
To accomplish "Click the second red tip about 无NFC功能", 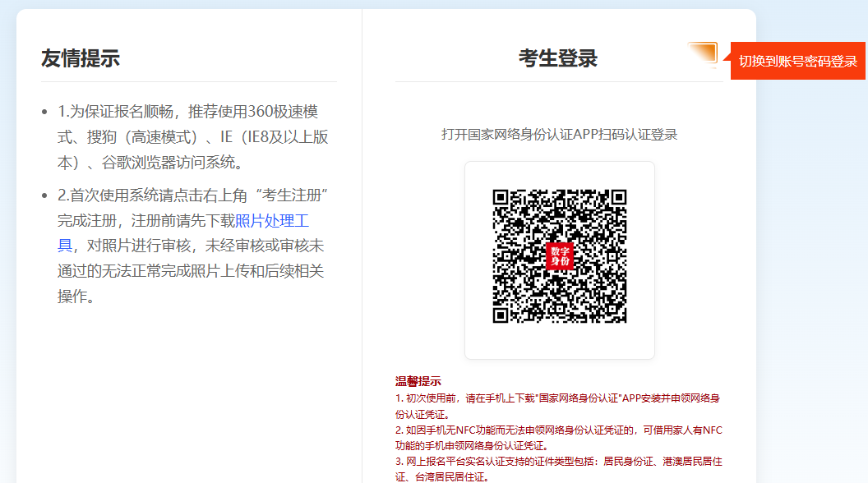I will (x=558, y=437).
